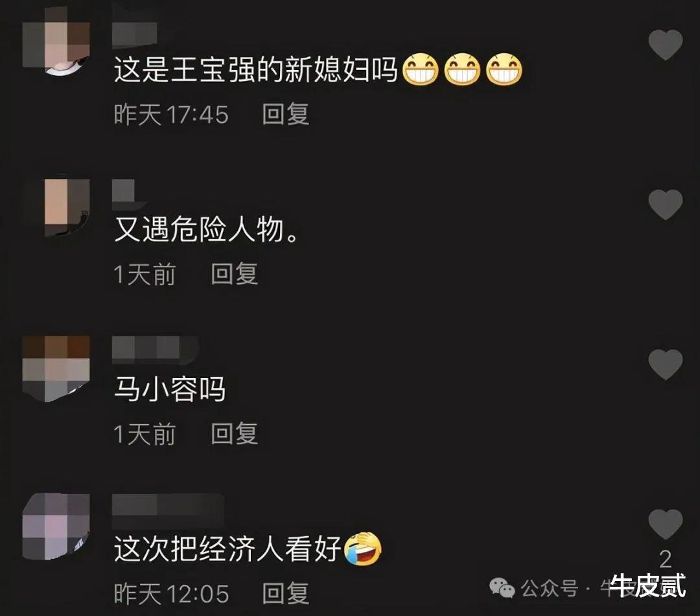Click the third grinning emoji in the top comment
700x616 pixels.
504,69
